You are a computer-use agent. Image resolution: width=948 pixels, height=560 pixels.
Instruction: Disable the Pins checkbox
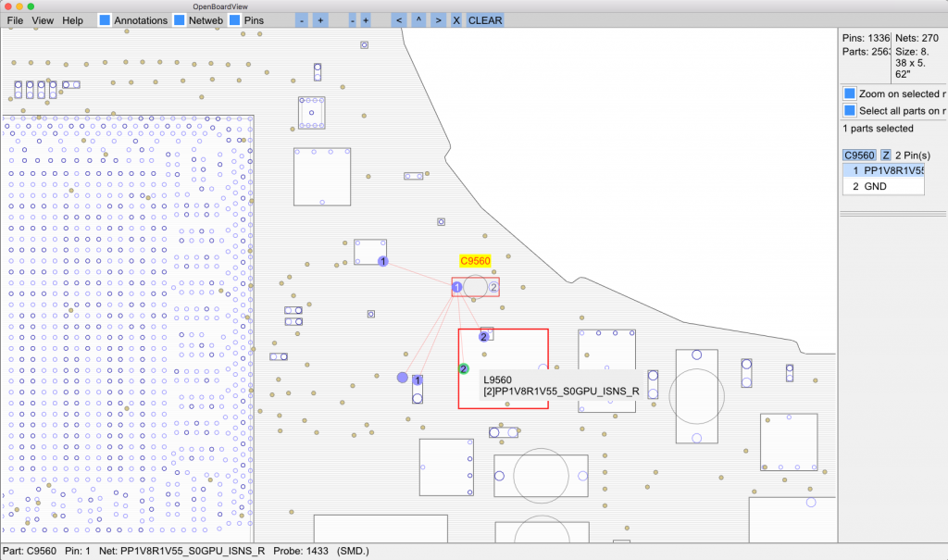tap(234, 20)
